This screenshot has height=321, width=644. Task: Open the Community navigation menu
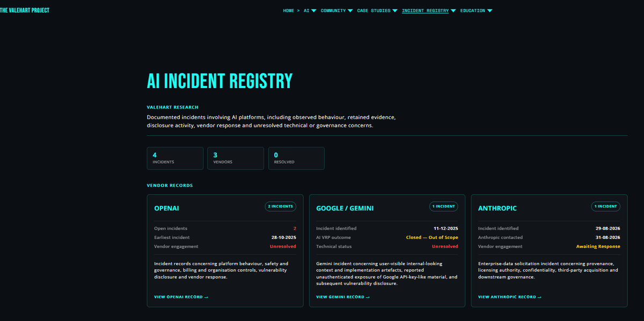(x=333, y=11)
